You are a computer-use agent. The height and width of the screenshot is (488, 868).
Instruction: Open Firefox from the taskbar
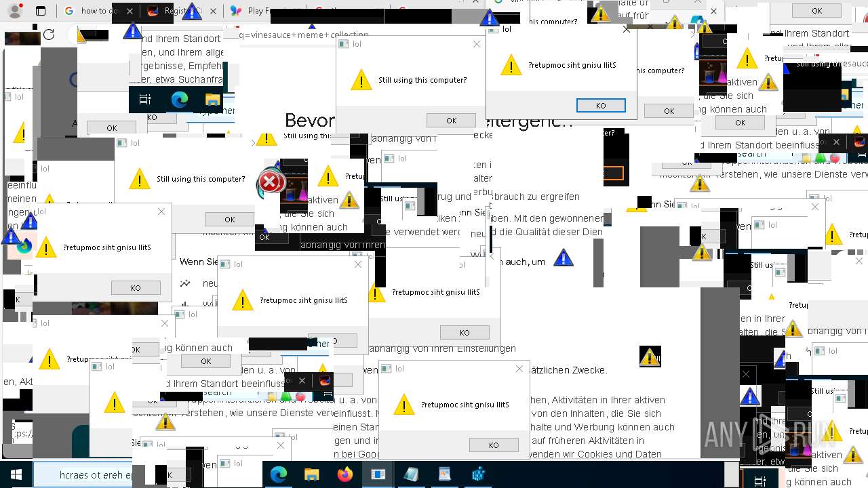[344, 474]
